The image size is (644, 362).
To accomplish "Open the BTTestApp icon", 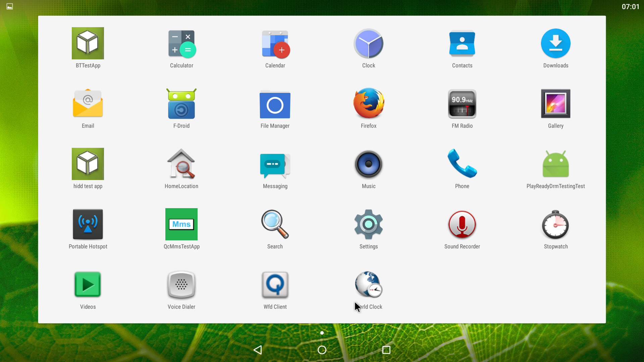I will coord(88,43).
